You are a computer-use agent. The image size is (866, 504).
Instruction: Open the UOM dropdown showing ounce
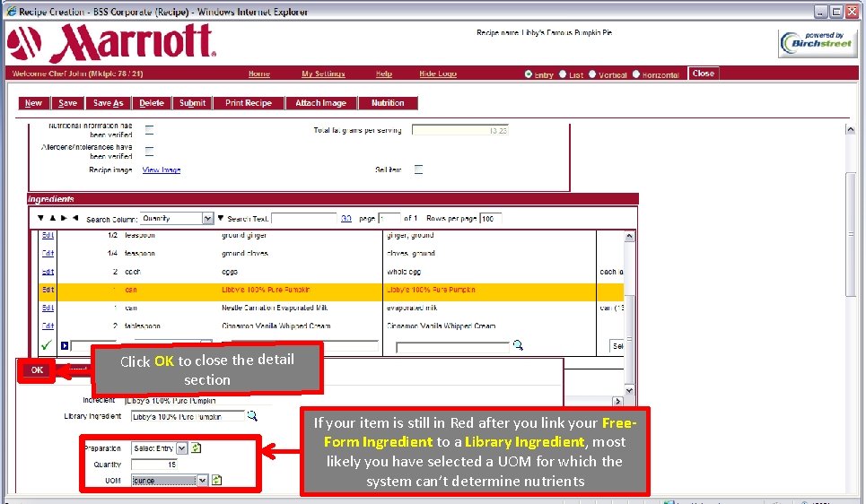pyautogui.click(x=170, y=481)
